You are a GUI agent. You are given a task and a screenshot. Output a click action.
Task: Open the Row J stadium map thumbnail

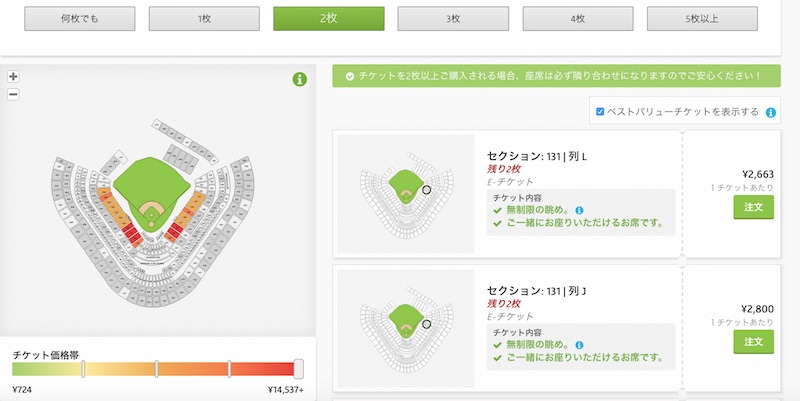(x=406, y=328)
